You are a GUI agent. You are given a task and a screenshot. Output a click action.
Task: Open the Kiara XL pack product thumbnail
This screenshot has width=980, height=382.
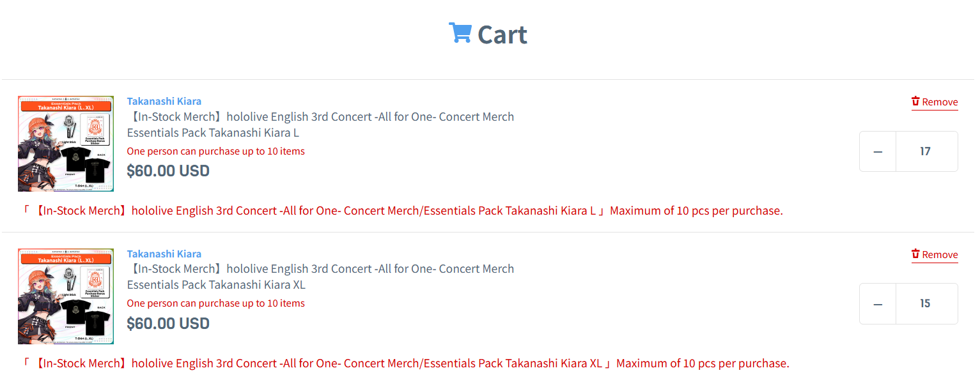(66, 296)
